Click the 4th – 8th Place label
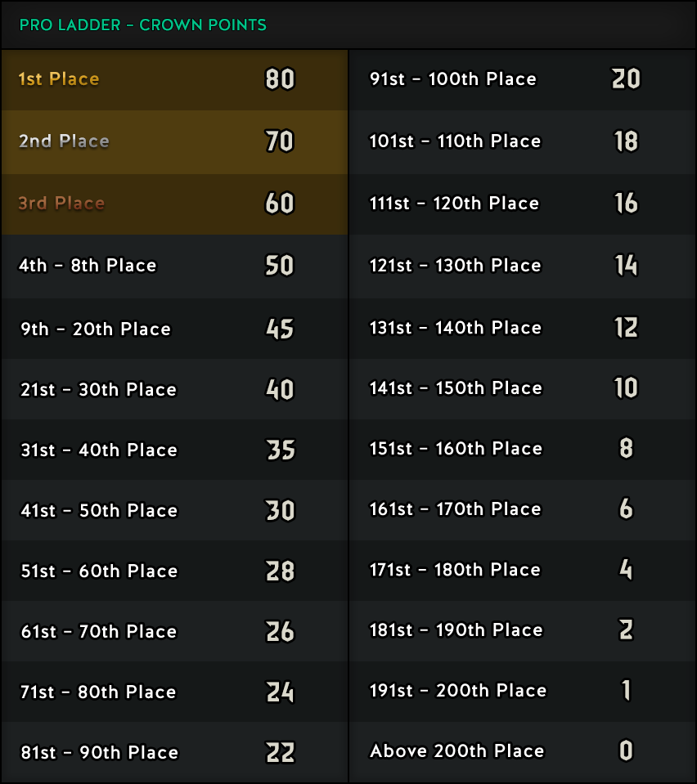The image size is (697, 784). pos(88,266)
